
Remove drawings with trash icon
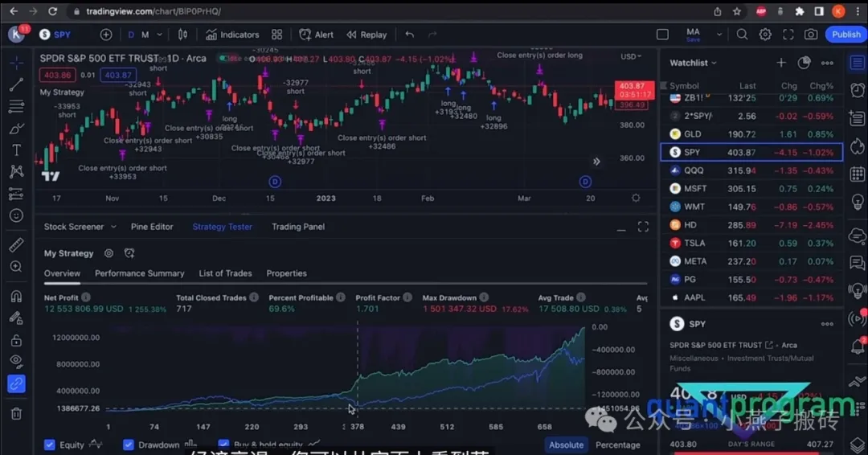[16, 413]
